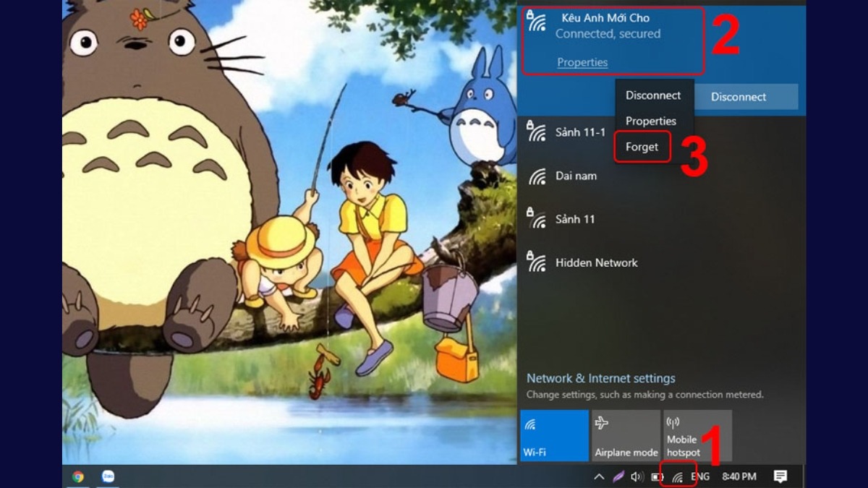
Task: Click the Sảnh 11 secured Wi-Fi icon
Action: point(536,218)
